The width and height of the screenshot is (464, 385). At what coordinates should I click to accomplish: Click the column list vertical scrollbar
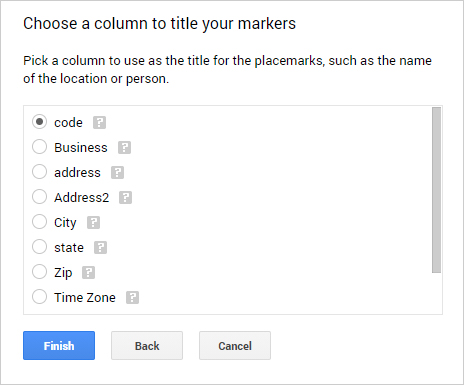436,190
